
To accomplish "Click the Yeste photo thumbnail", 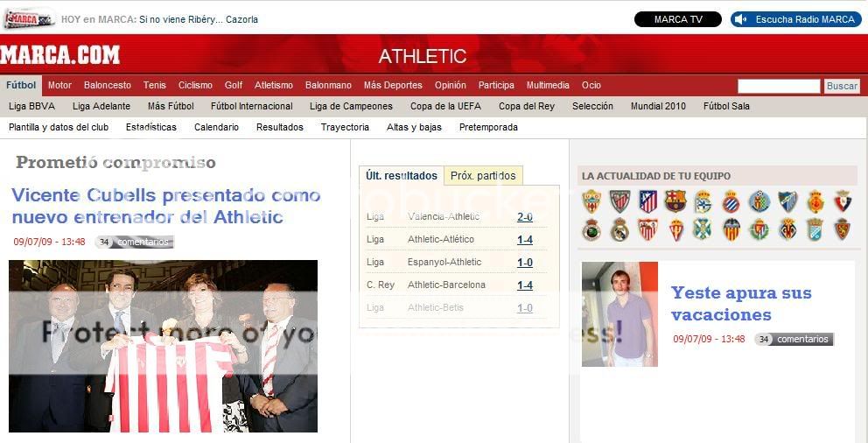I will pos(619,313).
